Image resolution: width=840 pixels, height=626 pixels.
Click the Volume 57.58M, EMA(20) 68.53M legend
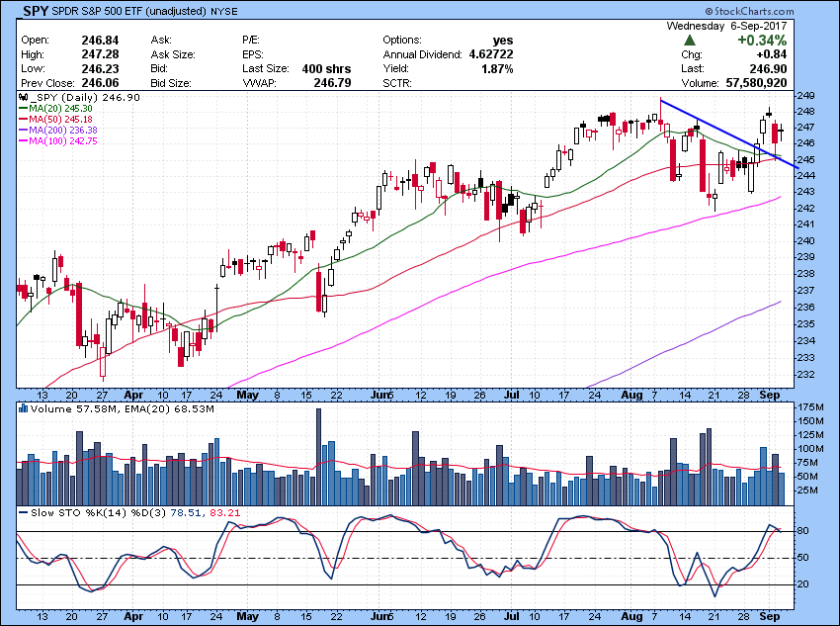[x=123, y=409]
